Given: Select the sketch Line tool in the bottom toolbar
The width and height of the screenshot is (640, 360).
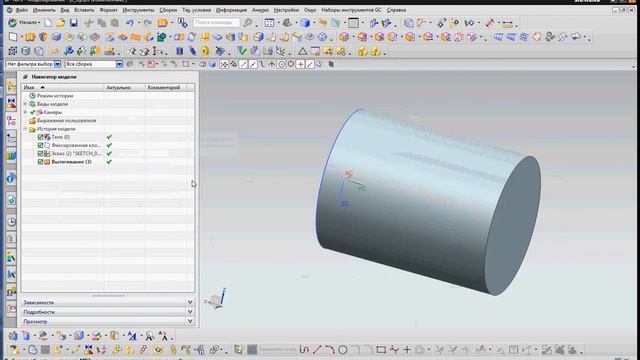Looking at the screenshot, I should point(317,350).
